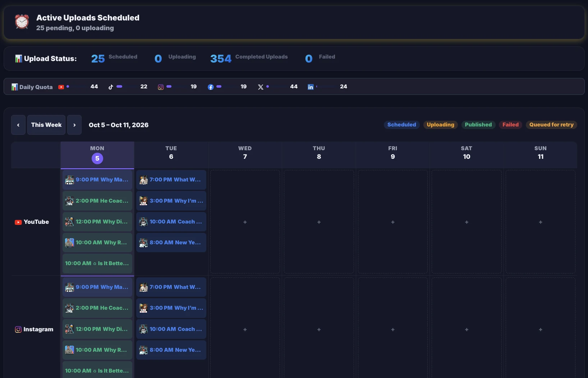Click the Upload Status chart icon

[x=18, y=59]
